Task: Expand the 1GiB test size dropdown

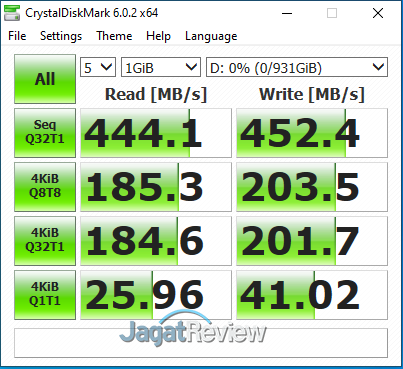Action: (x=161, y=67)
